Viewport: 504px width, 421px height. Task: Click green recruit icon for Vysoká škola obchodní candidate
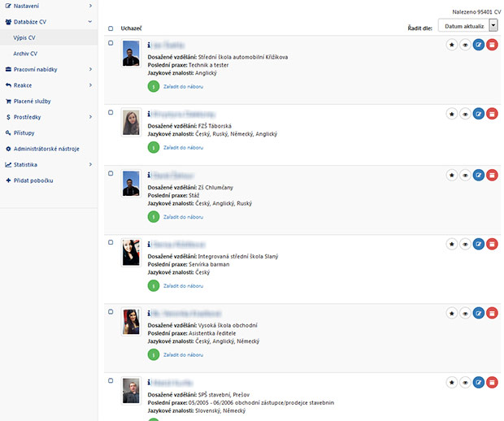[153, 355]
